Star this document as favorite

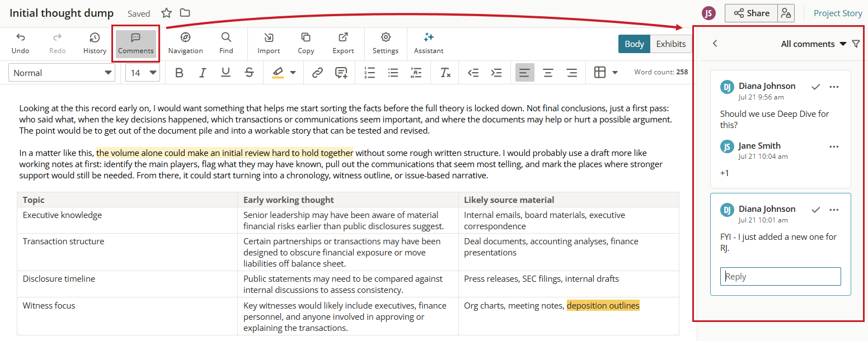[166, 13]
